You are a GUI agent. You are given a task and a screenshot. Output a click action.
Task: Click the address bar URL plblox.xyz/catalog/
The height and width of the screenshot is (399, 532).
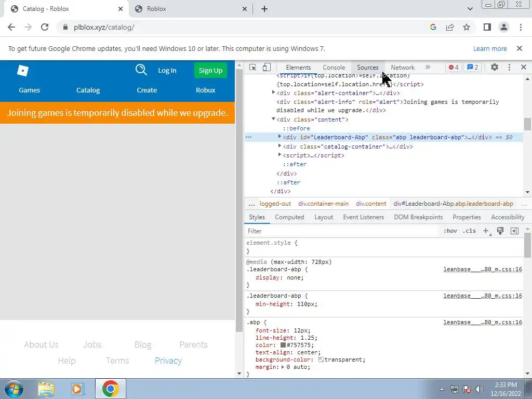click(104, 27)
